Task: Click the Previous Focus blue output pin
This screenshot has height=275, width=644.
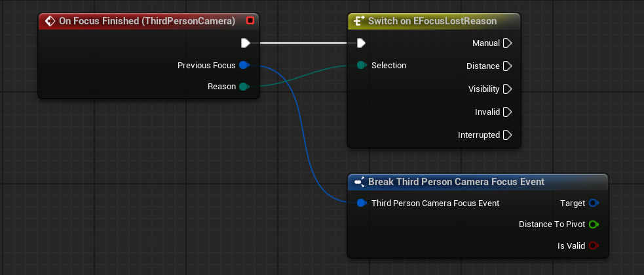Action: tap(244, 65)
